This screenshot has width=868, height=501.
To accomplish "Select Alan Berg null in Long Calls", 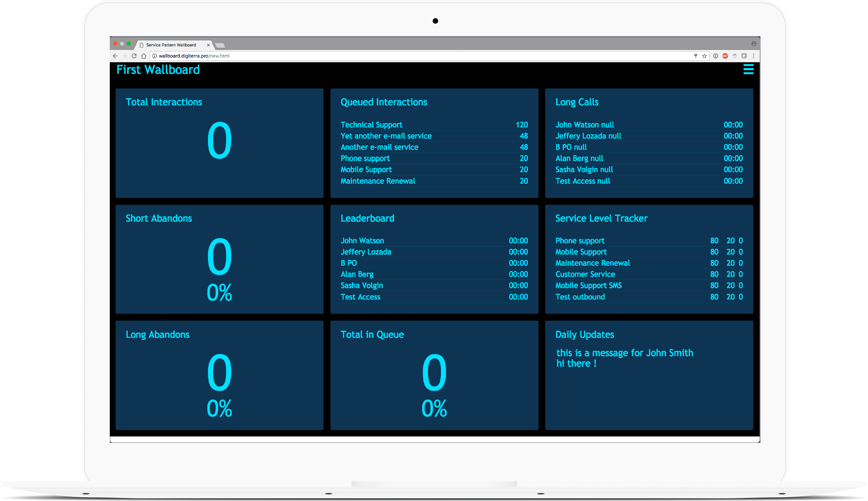I will [x=579, y=158].
